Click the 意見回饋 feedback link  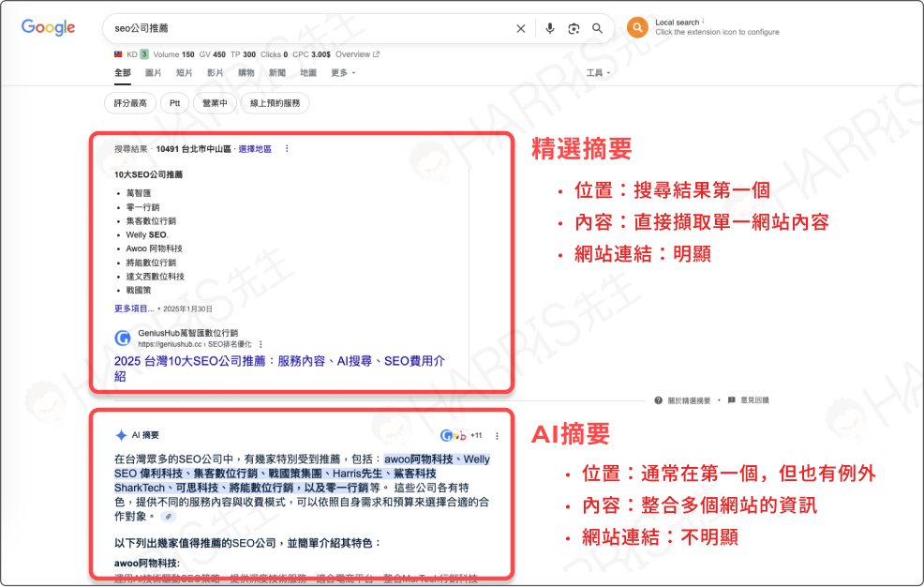tap(749, 400)
